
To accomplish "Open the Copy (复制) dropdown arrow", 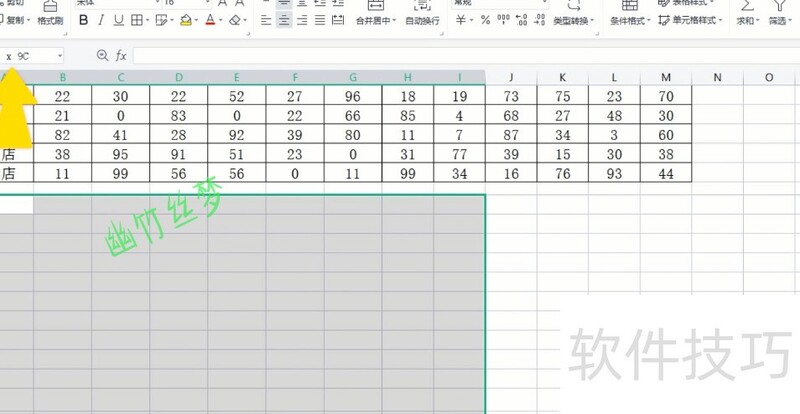I will [x=28, y=21].
